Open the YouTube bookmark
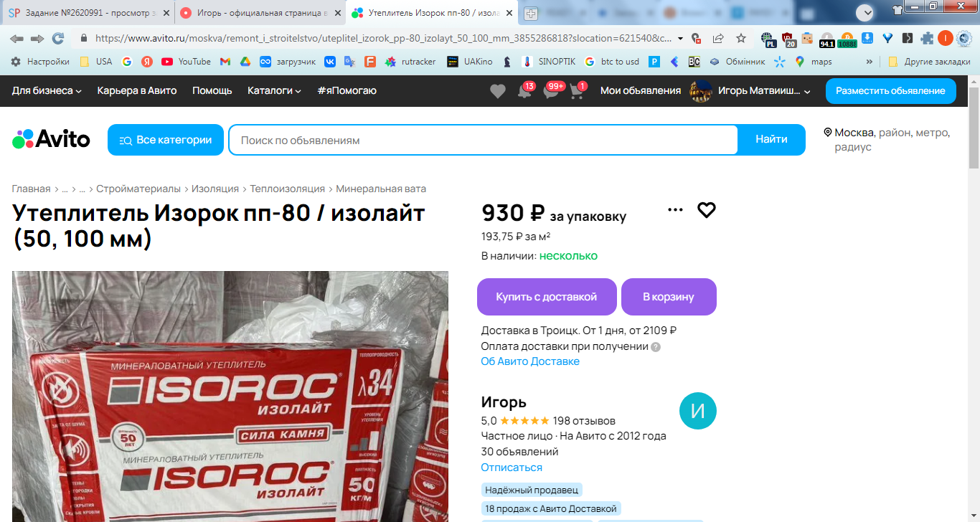 point(186,62)
